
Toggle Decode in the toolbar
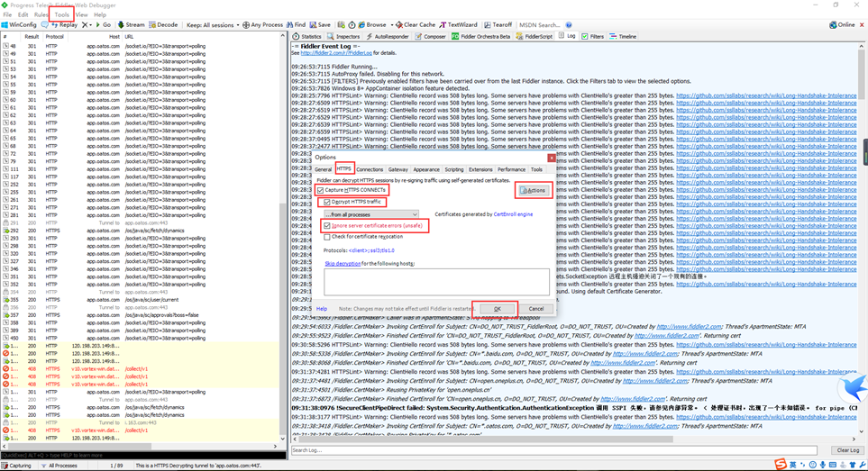coord(163,25)
